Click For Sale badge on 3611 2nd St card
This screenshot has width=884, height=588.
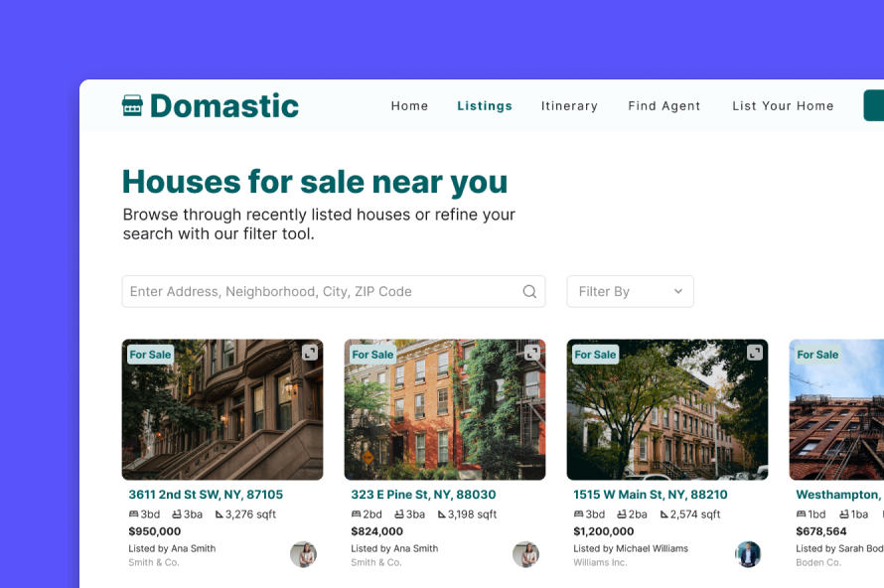[x=150, y=355]
